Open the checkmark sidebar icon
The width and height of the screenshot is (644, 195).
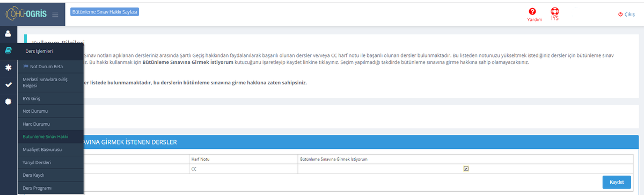pyautogui.click(x=8, y=85)
